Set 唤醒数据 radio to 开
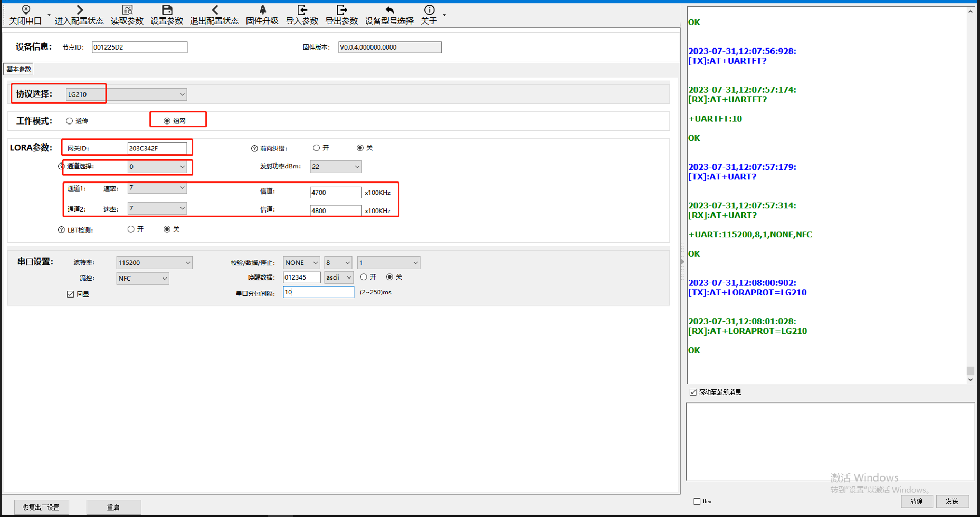This screenshot has width=980, height=517. coord(364,277)
